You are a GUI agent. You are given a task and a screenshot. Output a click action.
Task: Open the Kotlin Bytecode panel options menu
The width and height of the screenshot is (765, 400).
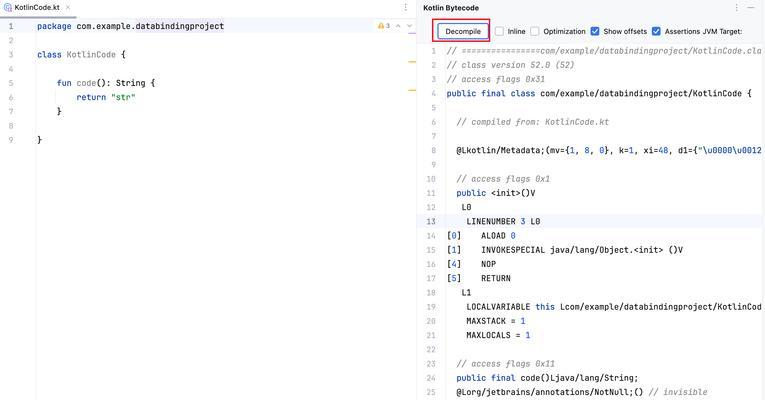pos(736,8)
